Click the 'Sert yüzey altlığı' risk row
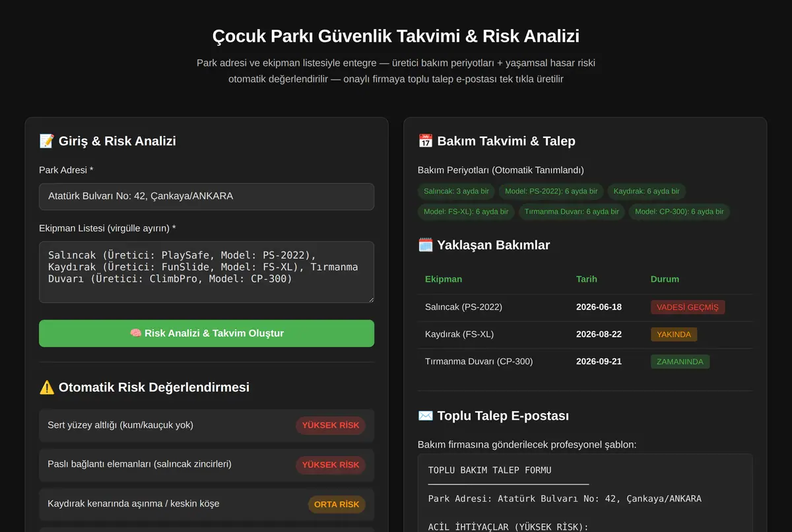 207,426
